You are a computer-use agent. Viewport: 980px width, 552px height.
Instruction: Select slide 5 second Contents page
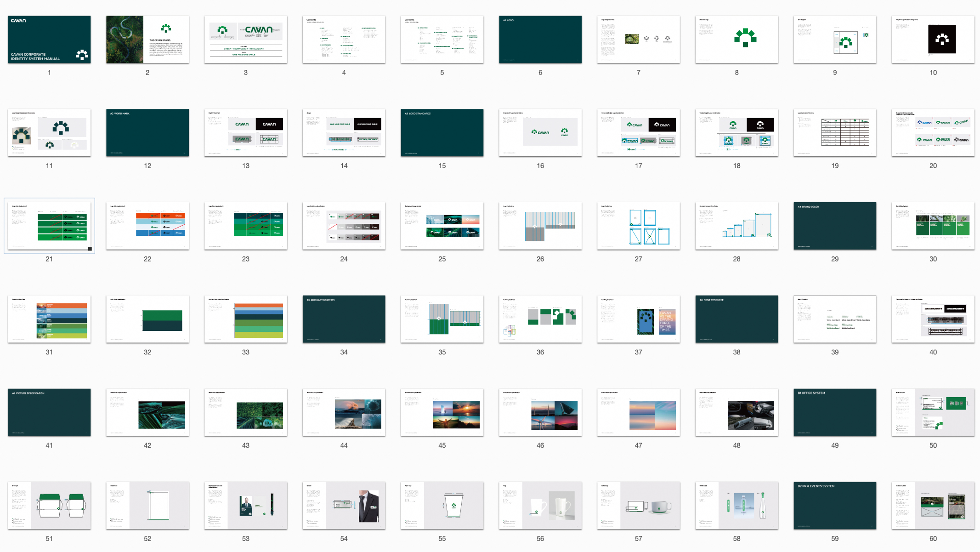(442, 40)
